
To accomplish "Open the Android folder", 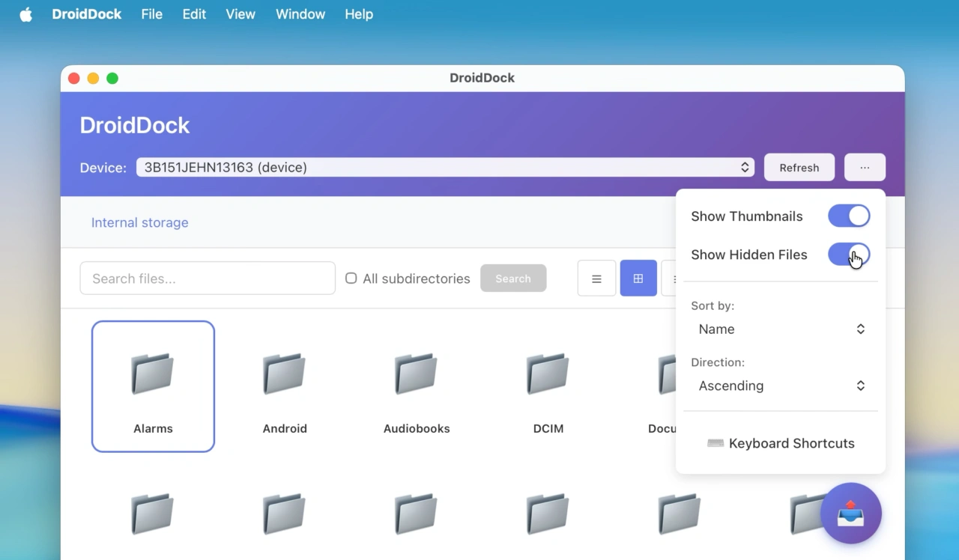I will 285,386.
